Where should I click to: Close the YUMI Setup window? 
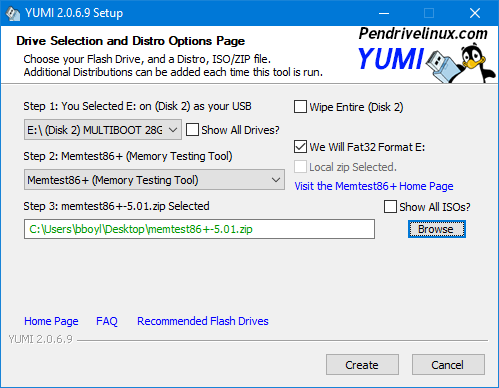[x=475, y=13]
